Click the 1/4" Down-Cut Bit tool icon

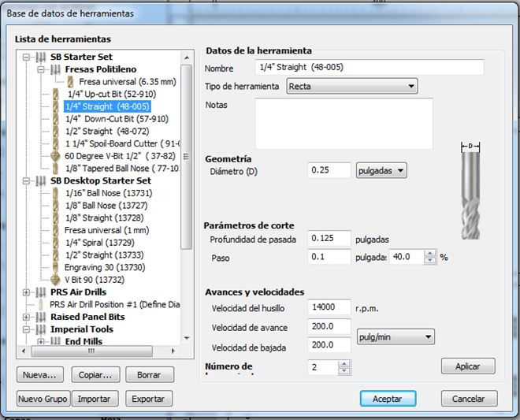56,119
